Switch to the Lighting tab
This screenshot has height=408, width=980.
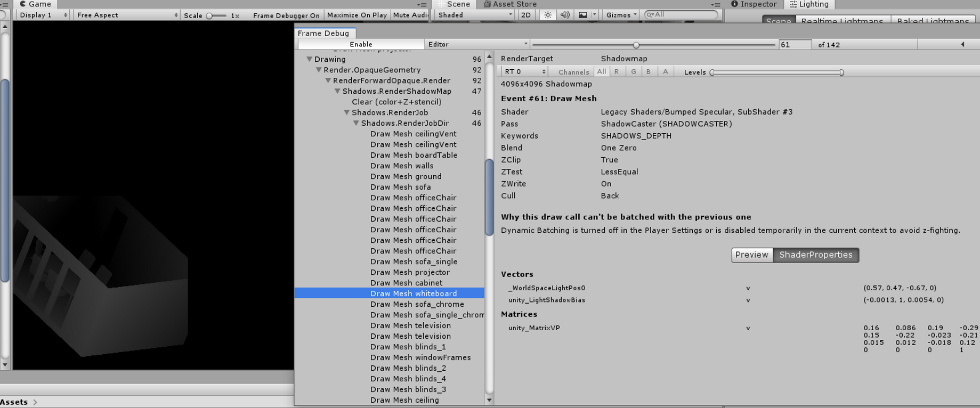[809, 4]
